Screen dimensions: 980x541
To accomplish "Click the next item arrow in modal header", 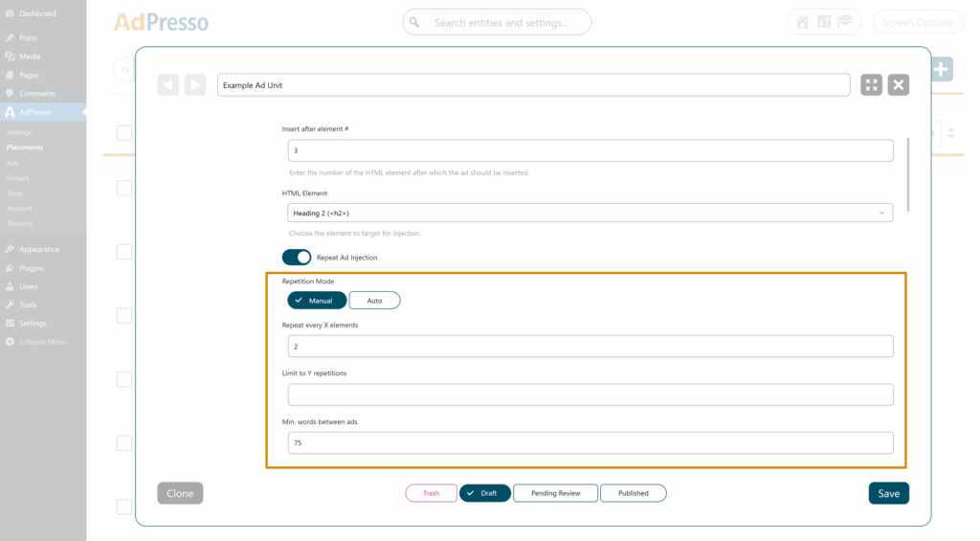I will point(195,85).
